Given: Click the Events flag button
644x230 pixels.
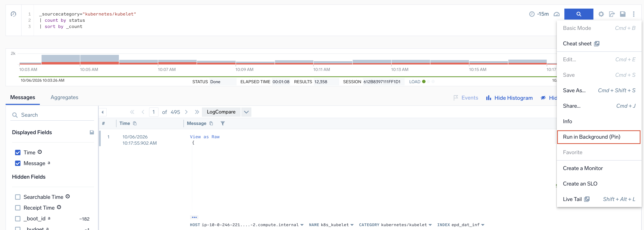Looking at the screenshot, I should [x=466, y=98].
